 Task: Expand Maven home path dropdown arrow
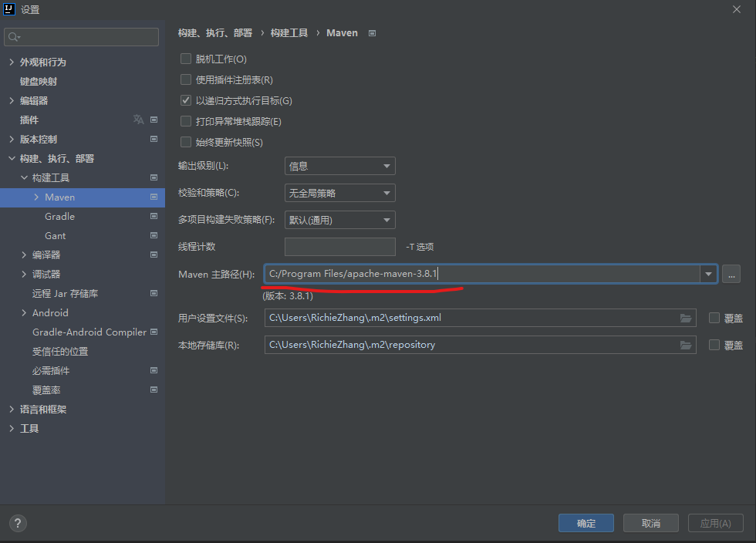coord(708,274)
